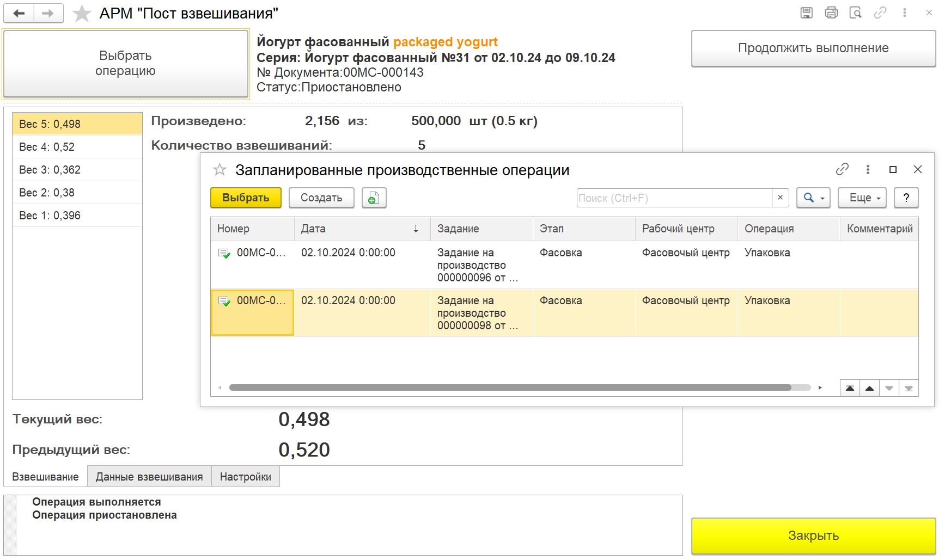Click the Комментарий column header
Screen dimensions: 945x560
tap(879, 229)
